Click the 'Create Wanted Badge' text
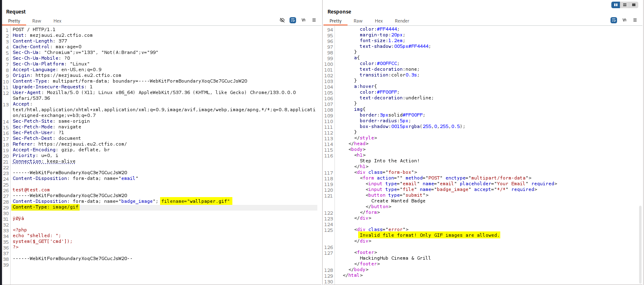 tap(399, 201)
